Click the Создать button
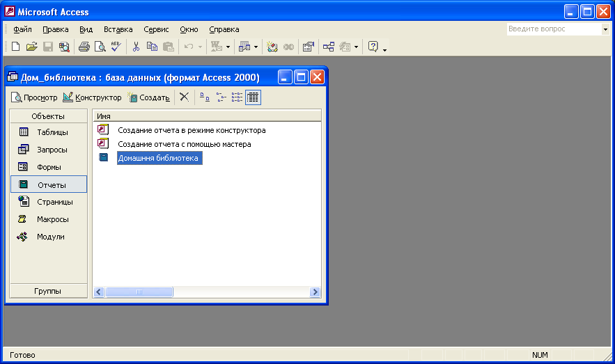Viewport: 615px width, 364px height. (x=148, y=97)
